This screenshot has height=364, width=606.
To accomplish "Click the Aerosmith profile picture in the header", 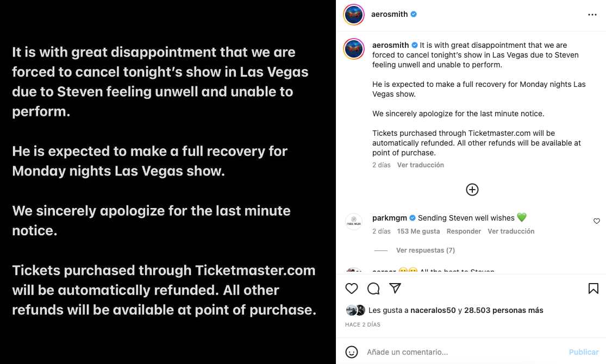I will (354, 15).
